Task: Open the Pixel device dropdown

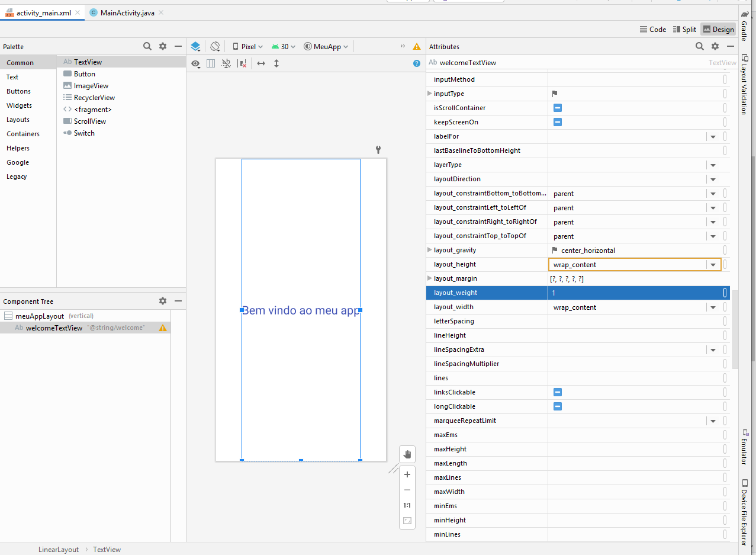Action: click(x=248, y=46)
